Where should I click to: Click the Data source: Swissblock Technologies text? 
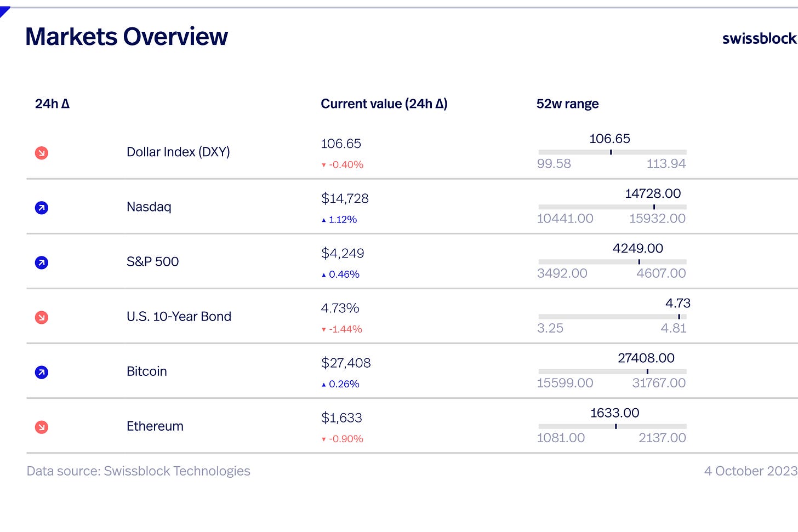[x=139, y=471]
